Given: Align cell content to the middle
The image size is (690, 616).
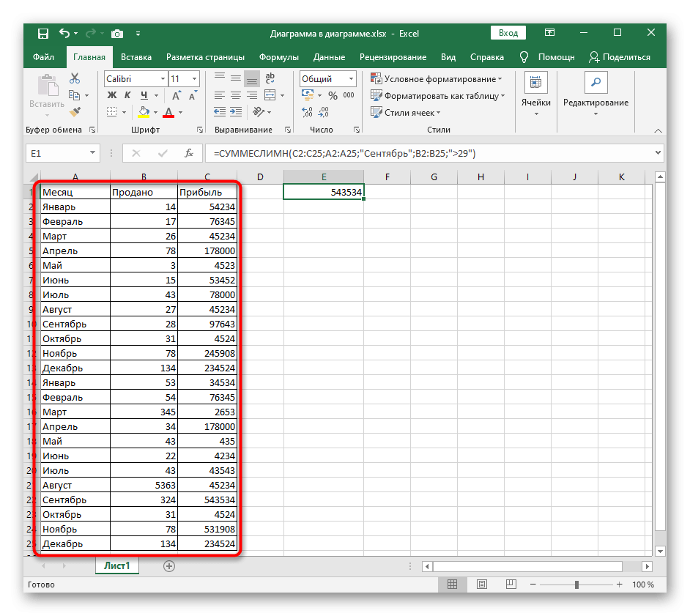Looking at the screenshot, I should pyautogui.click(x=236, y=78).
